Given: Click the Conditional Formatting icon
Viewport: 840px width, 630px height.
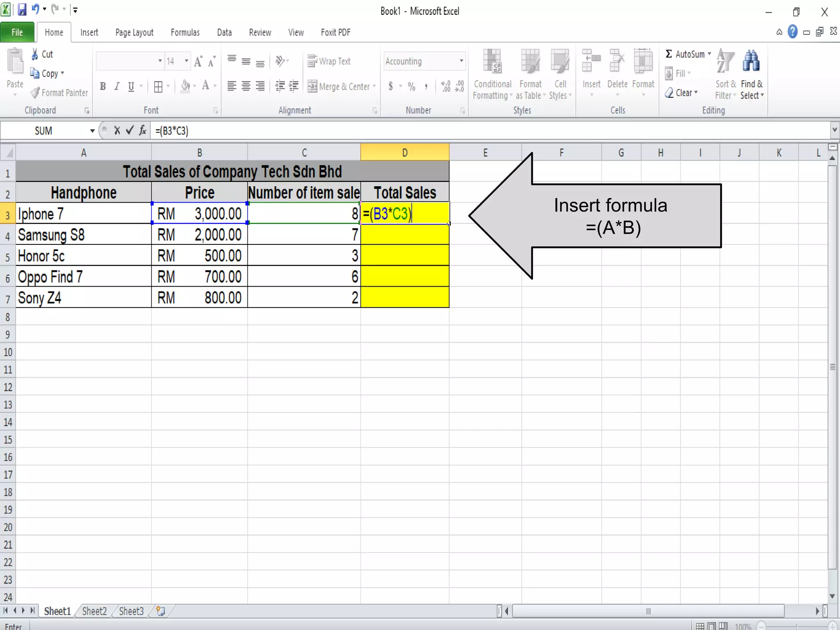Looking at the screenshot, I should tap(492, 62).
